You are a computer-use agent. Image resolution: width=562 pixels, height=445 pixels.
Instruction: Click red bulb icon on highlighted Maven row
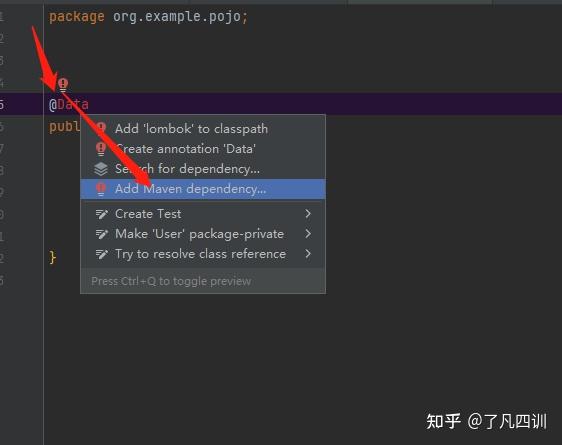[x=101, y=189]
